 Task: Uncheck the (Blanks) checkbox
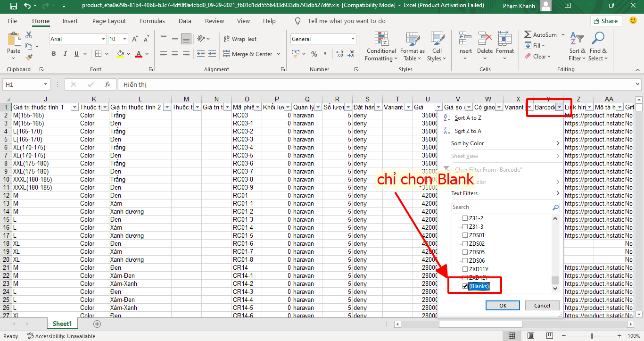(x=465, y=286)
